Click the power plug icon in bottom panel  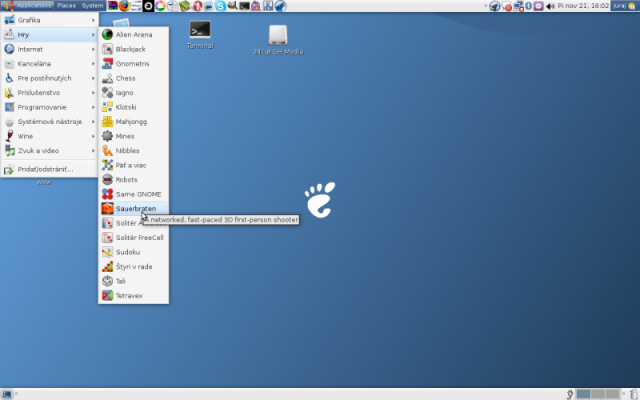point(570,394)
